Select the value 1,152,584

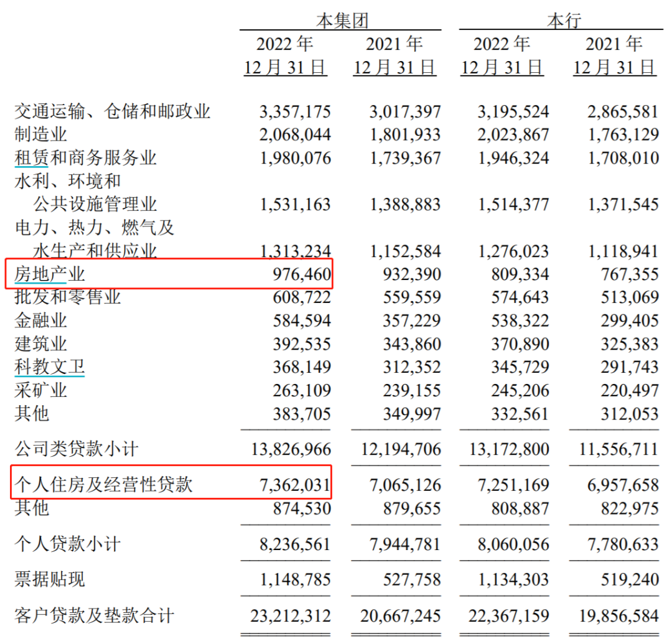coord(406,251)
